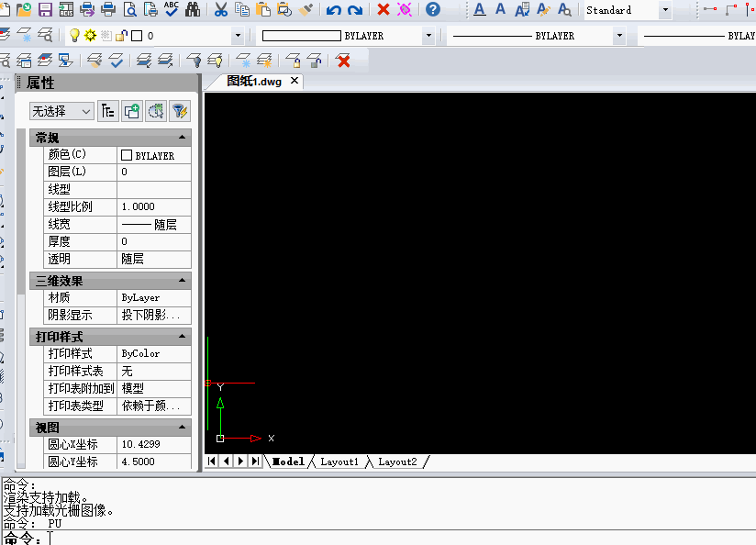
Task: Undo the last action with the blue arrow
Action: point(334,9)
